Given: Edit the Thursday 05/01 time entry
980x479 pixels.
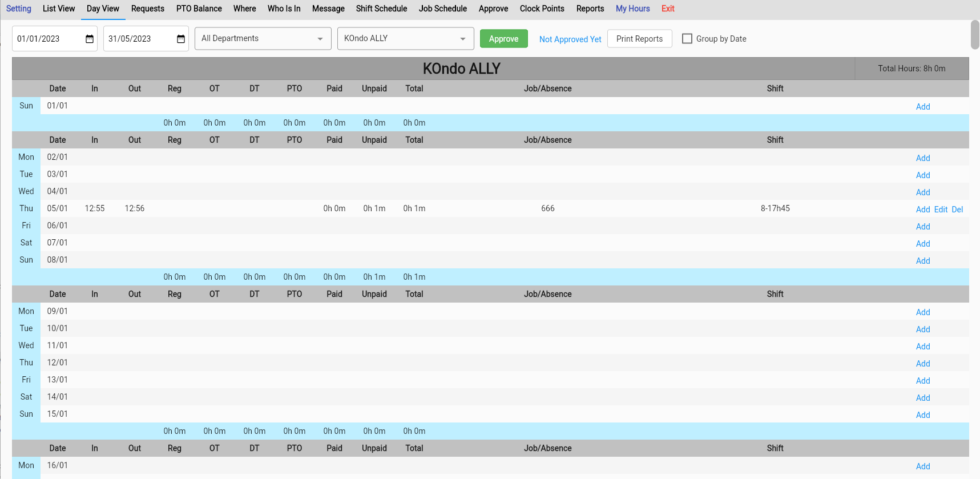Looking at the screenshot, I should (x=941, y=210).
